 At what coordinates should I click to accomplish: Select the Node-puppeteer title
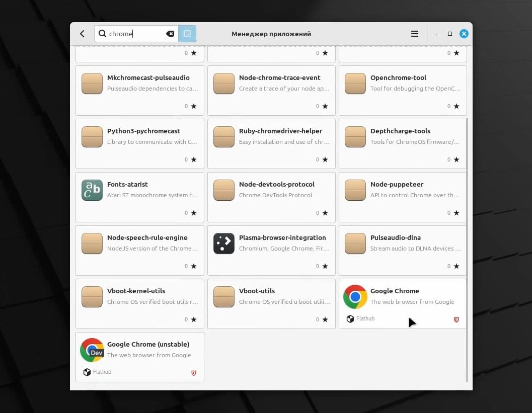tap(397, 184)
